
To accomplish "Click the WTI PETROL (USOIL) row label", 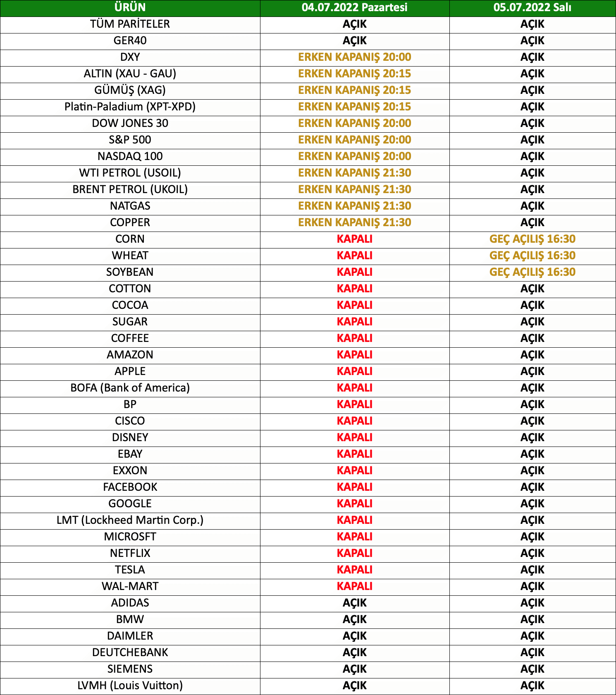I will [130, 173].
